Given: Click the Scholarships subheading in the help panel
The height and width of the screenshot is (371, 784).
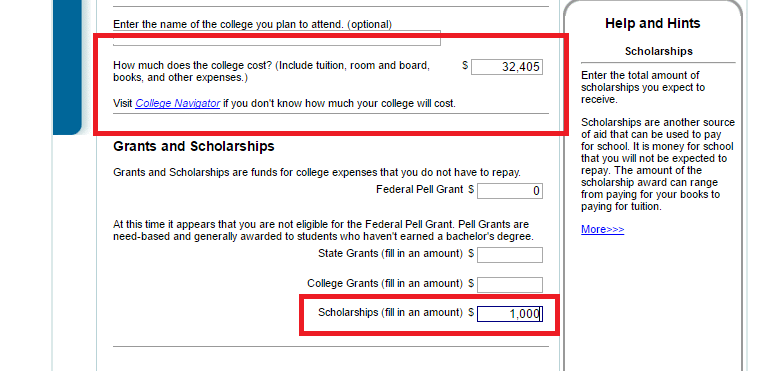Looking at the screenshot, I should 658,51.
